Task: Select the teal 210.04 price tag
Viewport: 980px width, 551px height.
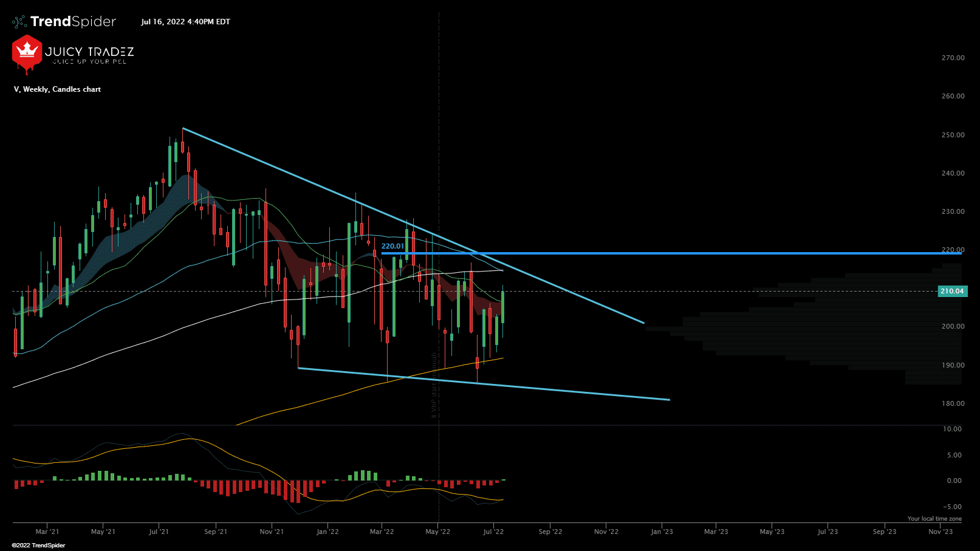Action: (952, 291)
